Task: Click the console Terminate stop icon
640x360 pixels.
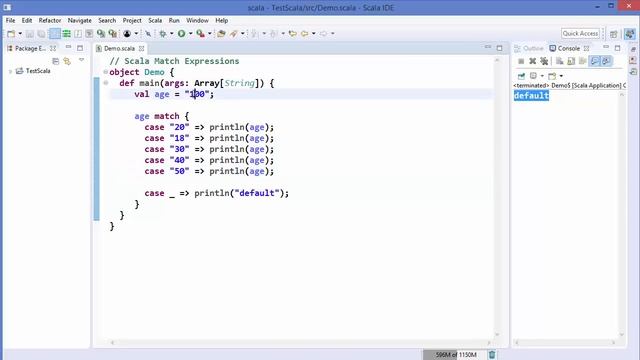Action: (x=521, y=61)
